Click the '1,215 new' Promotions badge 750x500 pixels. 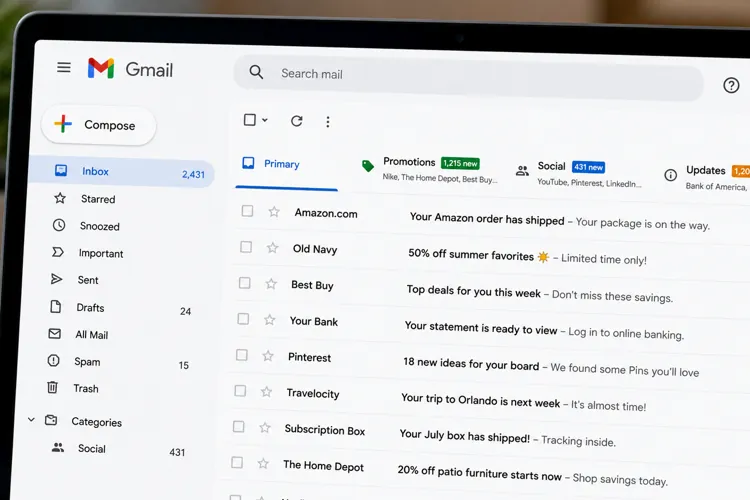click(x=460, y=163)
